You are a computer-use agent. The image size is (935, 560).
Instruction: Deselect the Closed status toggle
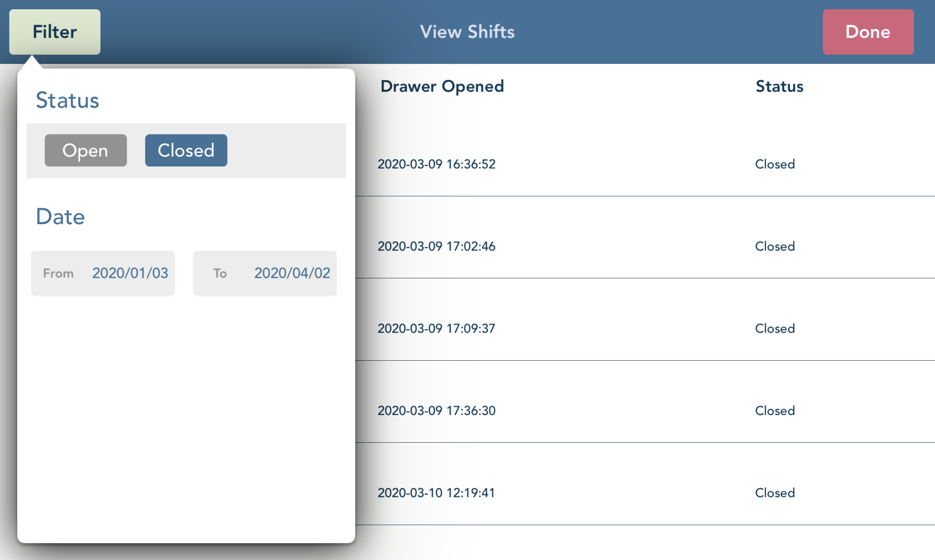(x=186, y=150)
